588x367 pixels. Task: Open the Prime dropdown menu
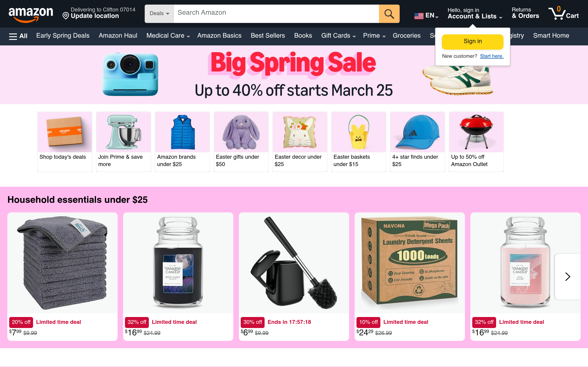(374, 36)
